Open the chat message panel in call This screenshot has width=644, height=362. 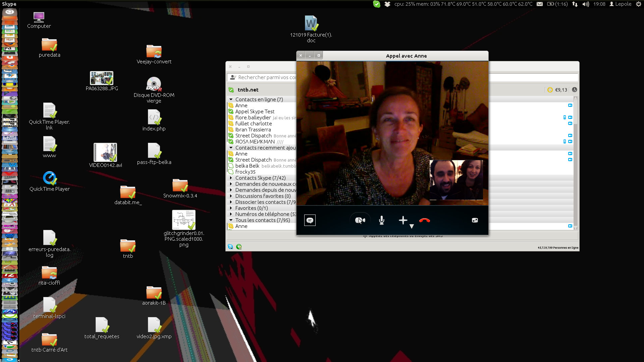click(310, 220)
